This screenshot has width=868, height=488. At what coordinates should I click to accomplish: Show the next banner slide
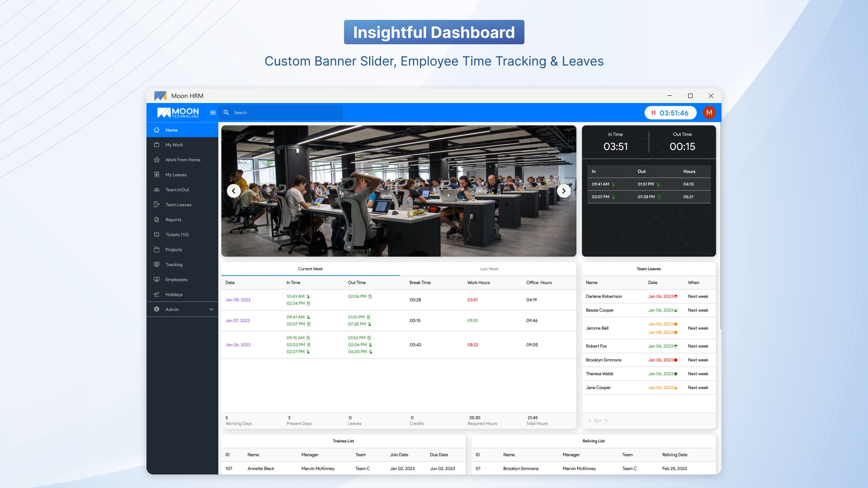coord(563,191)
